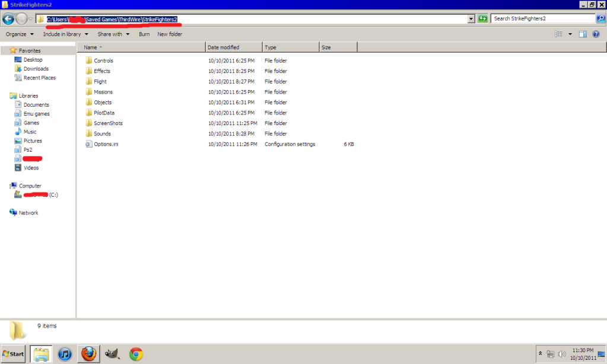Screen dimensions: 607x364
Task: Open the address bar history dropdown
Action: pyautogui.click(x=471, y=18)
